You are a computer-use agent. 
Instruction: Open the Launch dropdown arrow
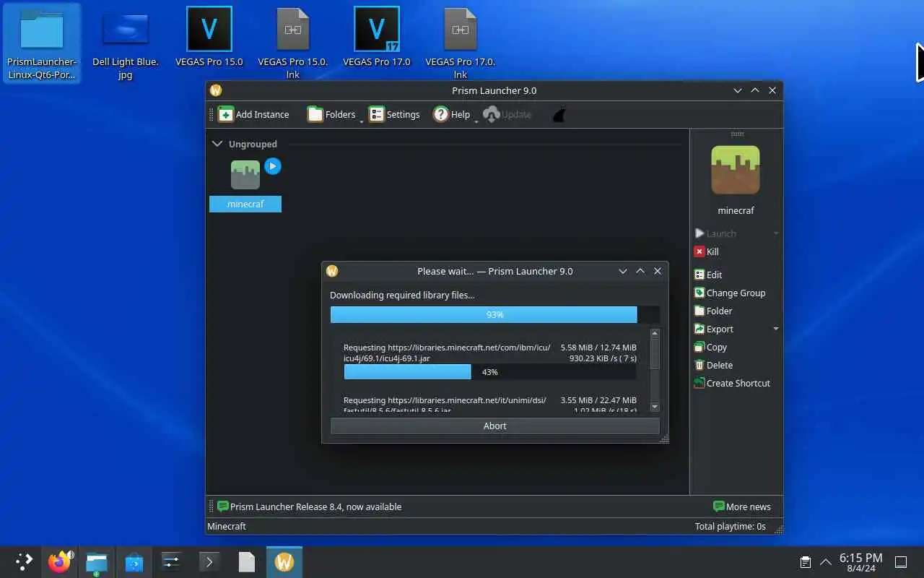click(776, 233)
